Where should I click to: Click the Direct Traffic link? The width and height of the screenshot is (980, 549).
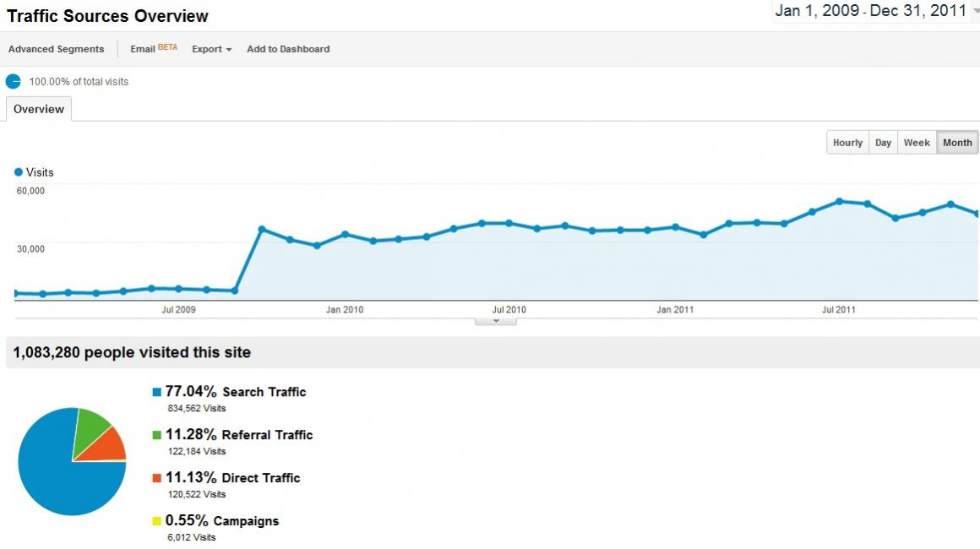(x=261, y=478)
